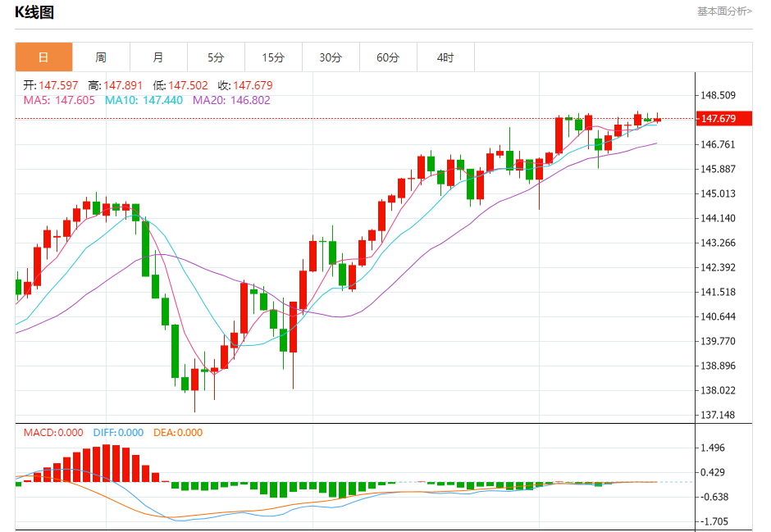The width and height of the screenshot is (771, 532).
Task: Click the closing price 147.679 value
Action: coord(253,85)
